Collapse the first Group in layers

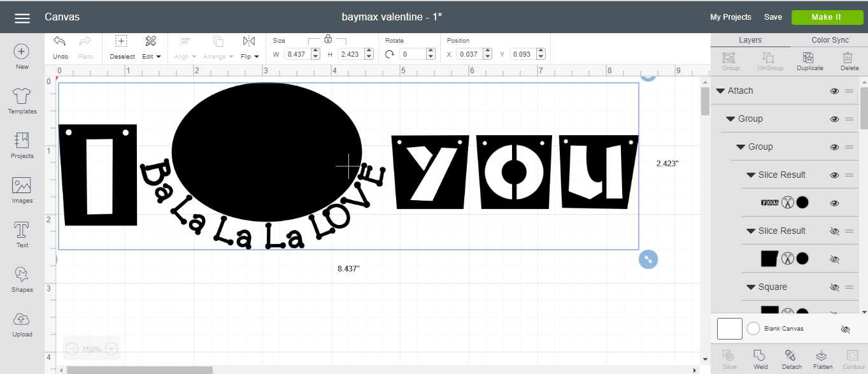click(731, 119)
